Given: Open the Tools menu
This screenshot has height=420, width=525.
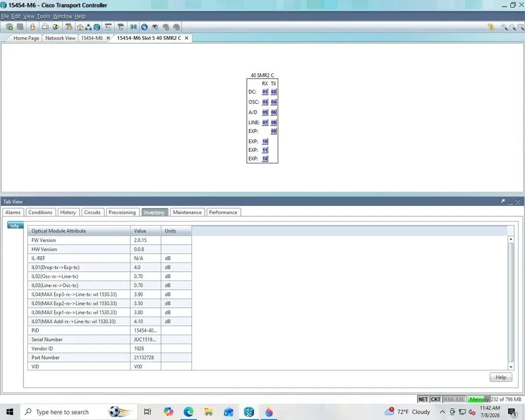Looking at the screenshot, I should (43, 16).
